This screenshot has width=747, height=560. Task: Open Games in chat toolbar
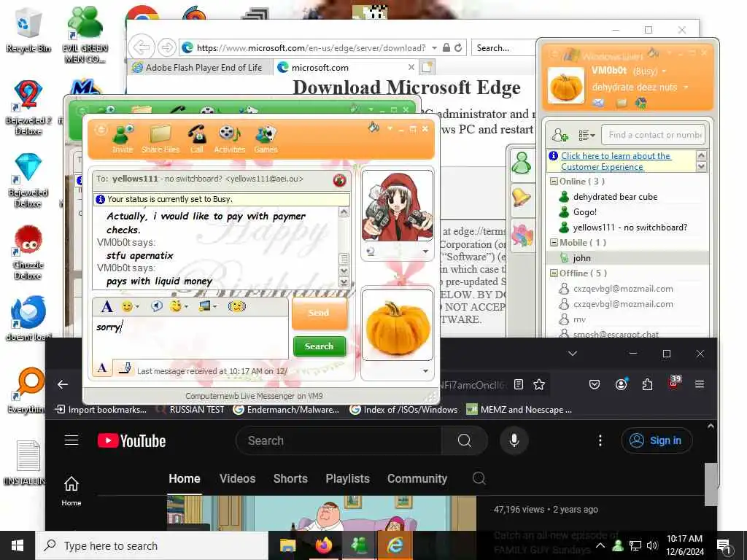pos(266,138)
